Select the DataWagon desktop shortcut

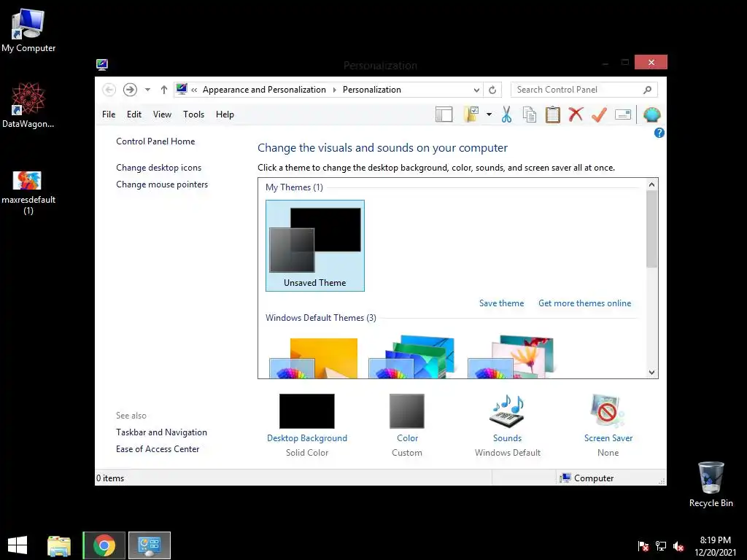(x=28, y=105)
